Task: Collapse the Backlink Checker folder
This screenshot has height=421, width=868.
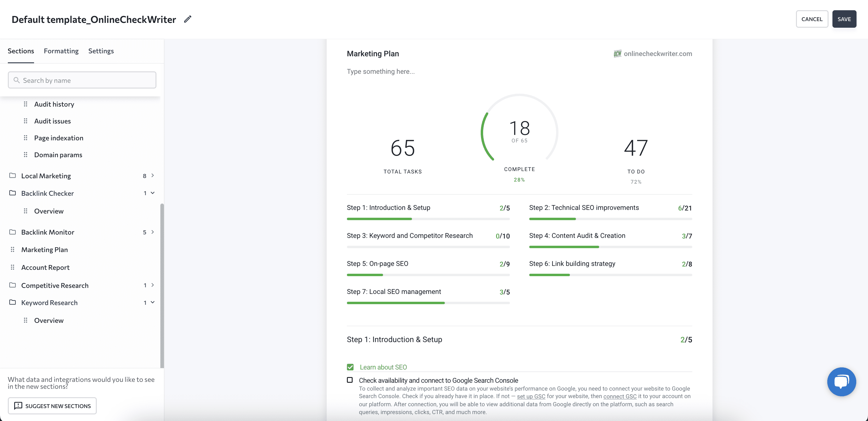Action: pyautogui.click(x=153, y=193)
